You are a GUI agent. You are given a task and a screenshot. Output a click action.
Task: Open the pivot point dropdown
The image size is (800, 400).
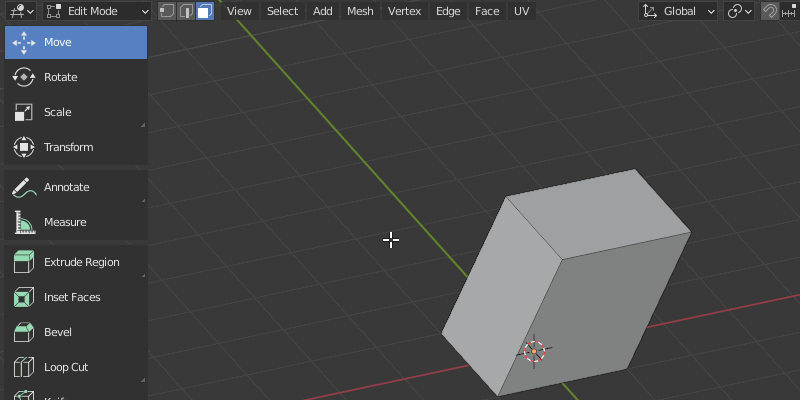click(739, 11)
